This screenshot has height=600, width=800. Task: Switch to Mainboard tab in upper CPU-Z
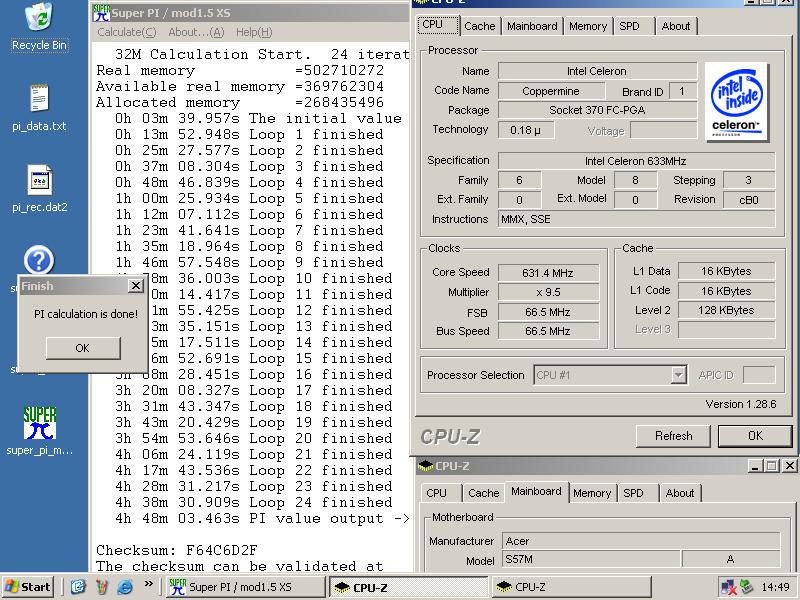pos(532,26)
